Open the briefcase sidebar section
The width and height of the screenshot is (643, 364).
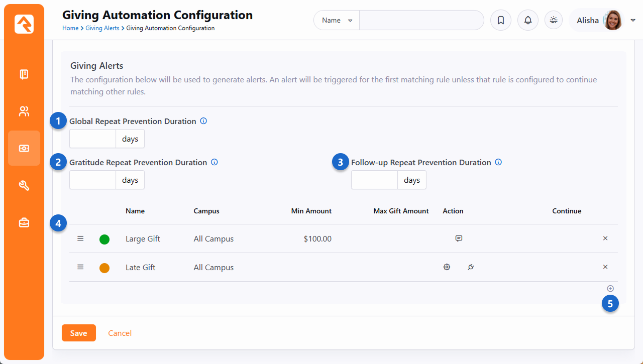tap(24, 222)
